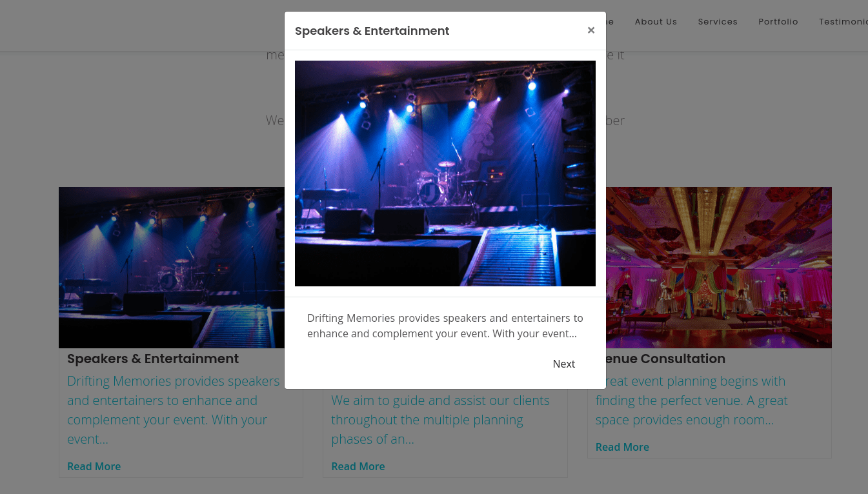Open Testimonials in the navigation

(843, 21)
